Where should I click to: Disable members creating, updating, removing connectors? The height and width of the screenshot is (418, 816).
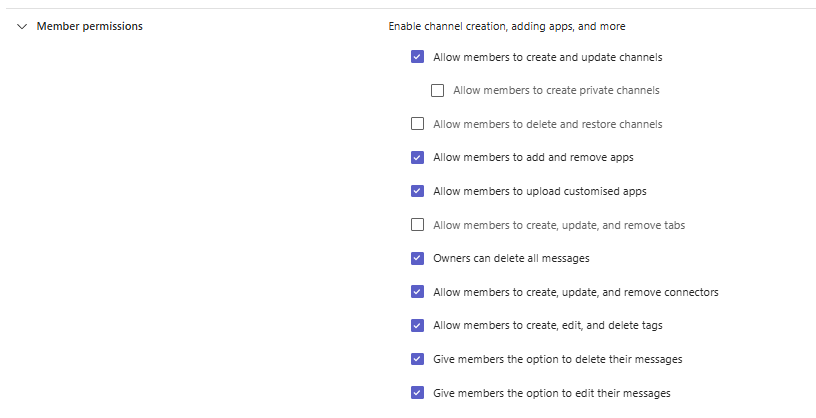pos(417,292)
